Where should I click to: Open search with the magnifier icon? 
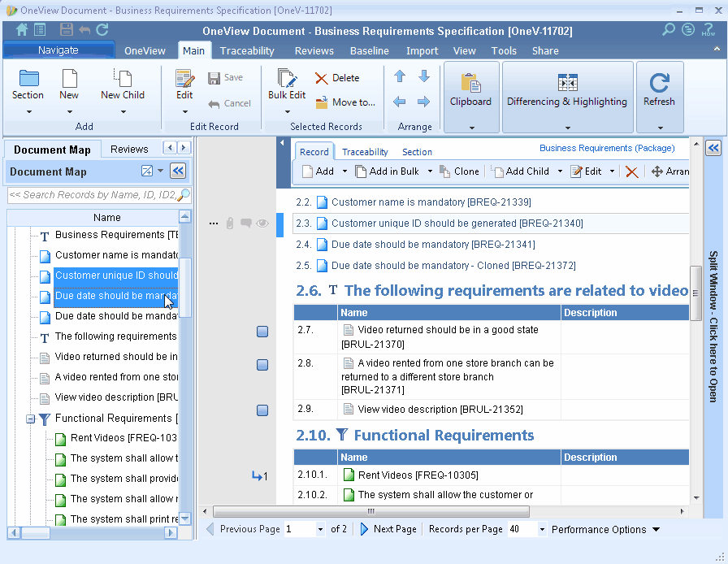coord(669,30)
